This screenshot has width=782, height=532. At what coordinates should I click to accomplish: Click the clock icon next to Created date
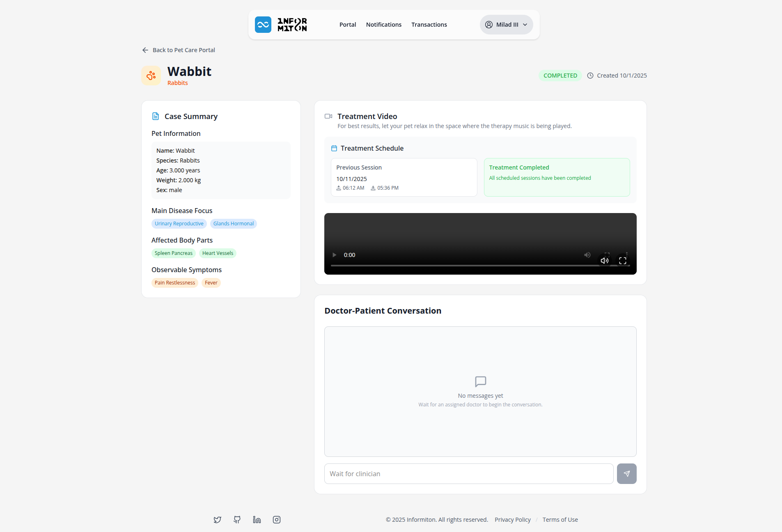(x=590, y=76)
